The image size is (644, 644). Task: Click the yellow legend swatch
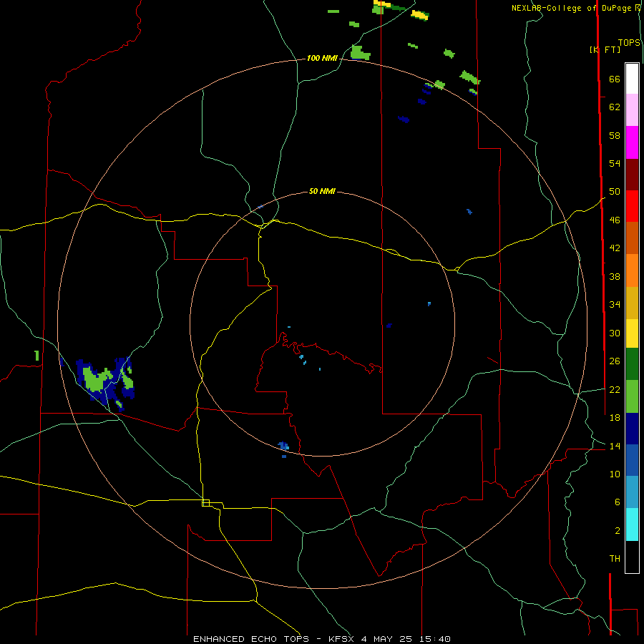pos(632,333)
